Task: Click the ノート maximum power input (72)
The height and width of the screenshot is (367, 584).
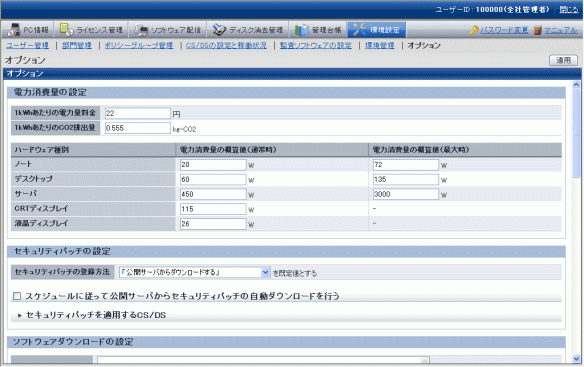Action: point(406,165)
